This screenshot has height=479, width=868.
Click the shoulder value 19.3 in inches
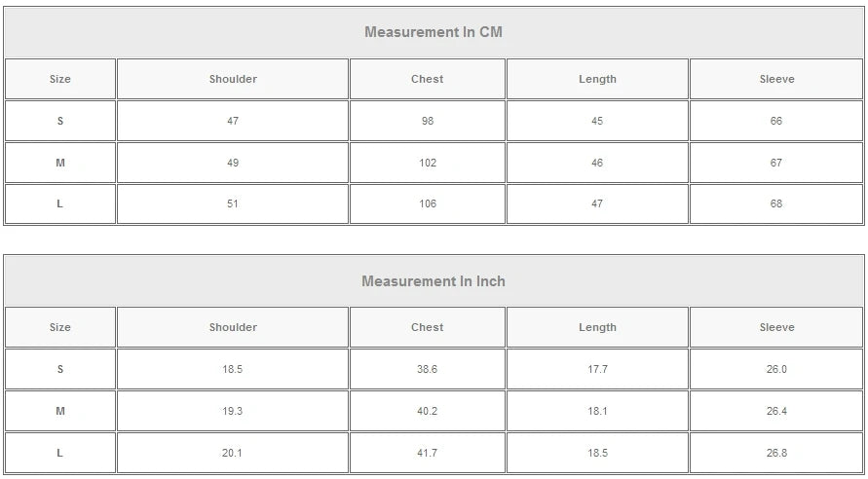pos(233,411)
